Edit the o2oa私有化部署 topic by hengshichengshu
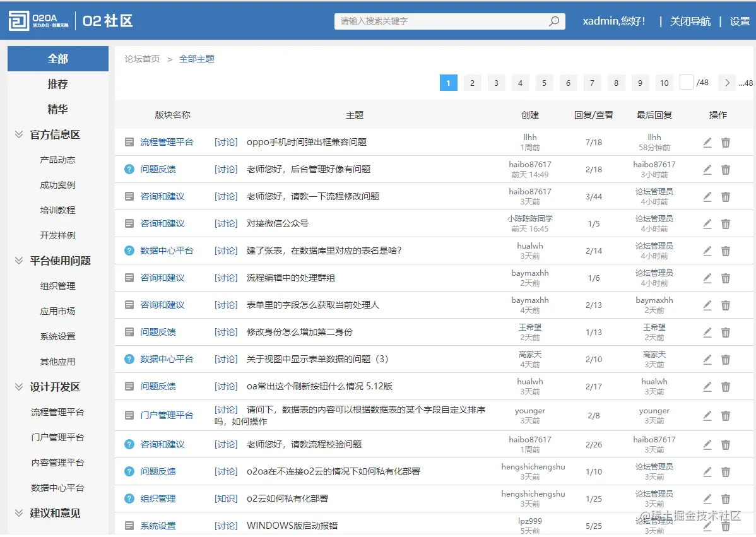The image size is (756, 537). point(707,471)
